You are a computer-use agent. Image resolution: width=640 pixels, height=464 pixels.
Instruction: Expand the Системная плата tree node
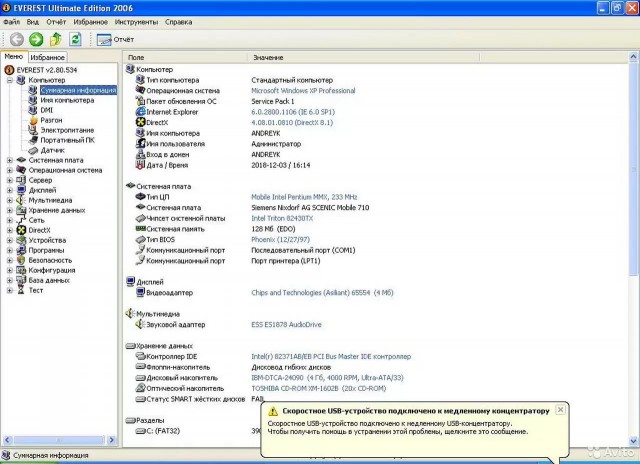tap(9, 160)
